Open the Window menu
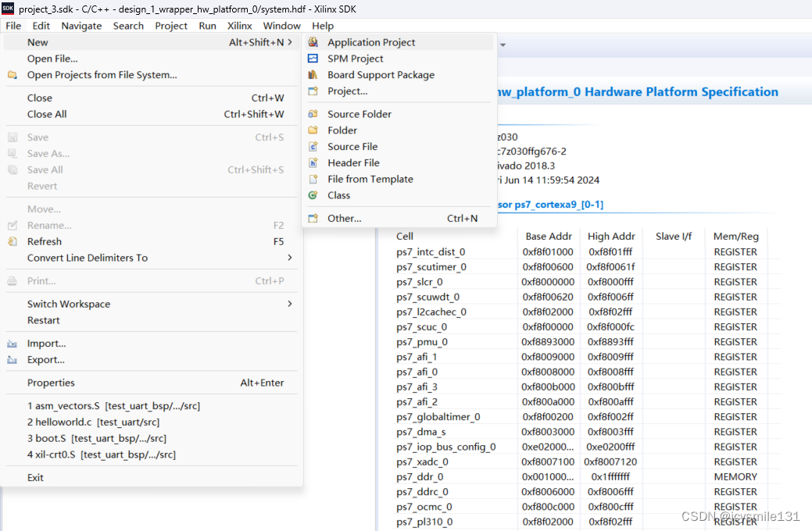812x531 pixels. pyautogui.click(x=281, y=26)
